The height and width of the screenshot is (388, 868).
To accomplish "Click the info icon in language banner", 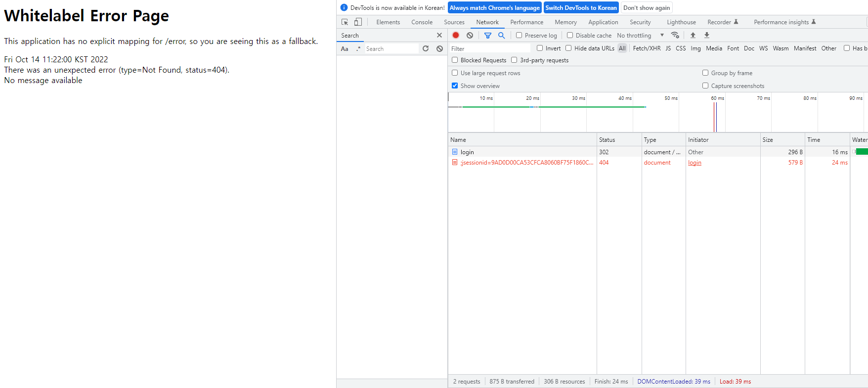I will [x=344, y=7].
